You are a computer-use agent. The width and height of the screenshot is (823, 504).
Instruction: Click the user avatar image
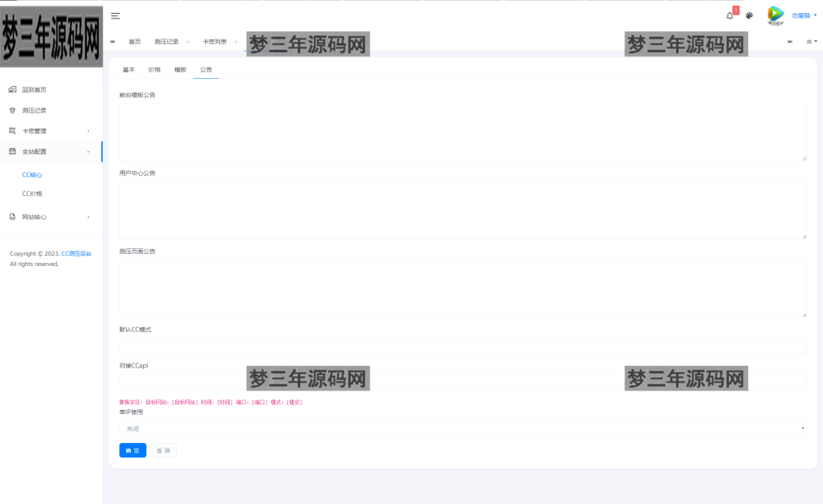(x=776, y=14)
